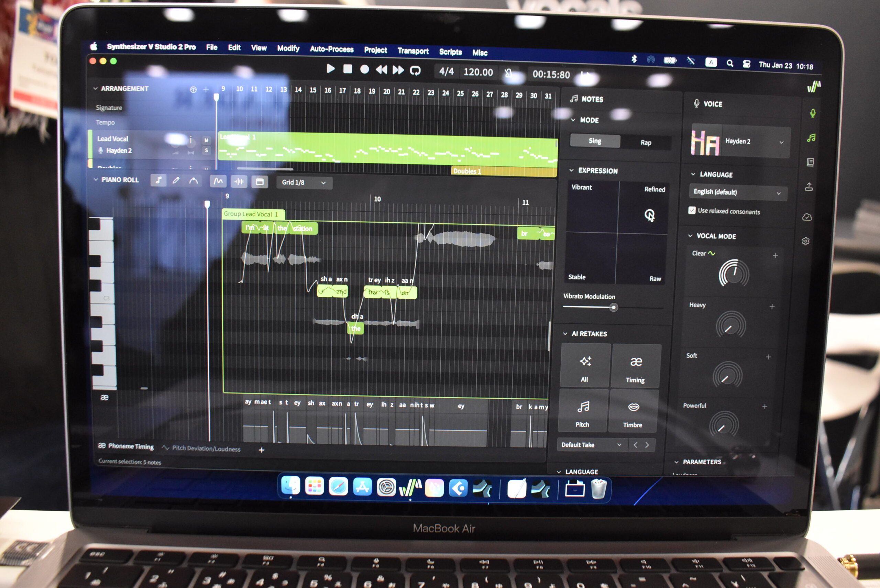Collapse the voice LANGUAGE section
Viewport: 880px width, 588px height.
693,174
